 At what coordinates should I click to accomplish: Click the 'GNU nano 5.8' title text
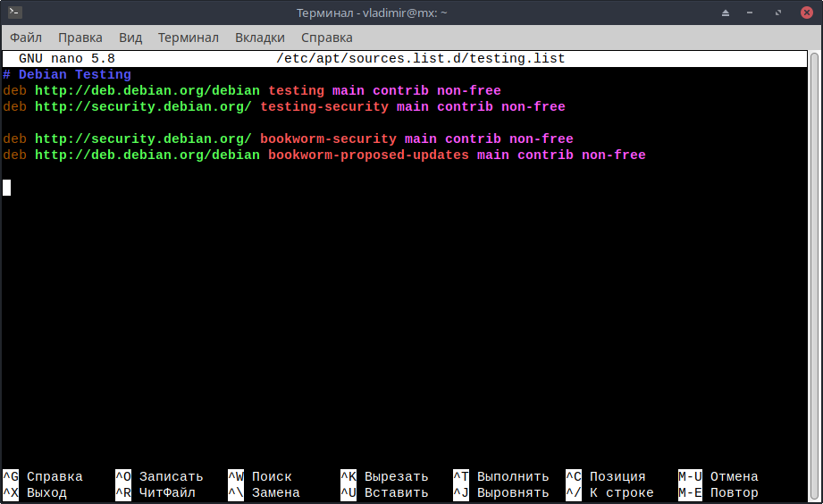67,58
